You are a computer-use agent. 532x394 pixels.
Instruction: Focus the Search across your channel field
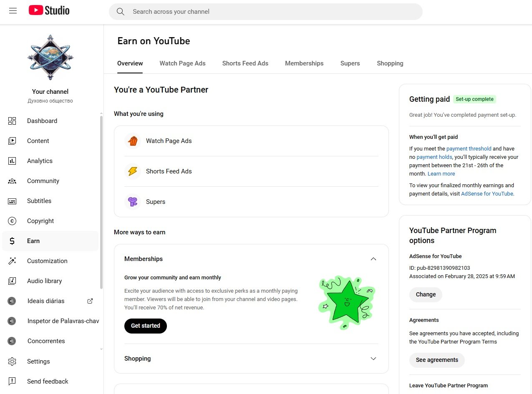pyautogui.click(x=266, y=12)
